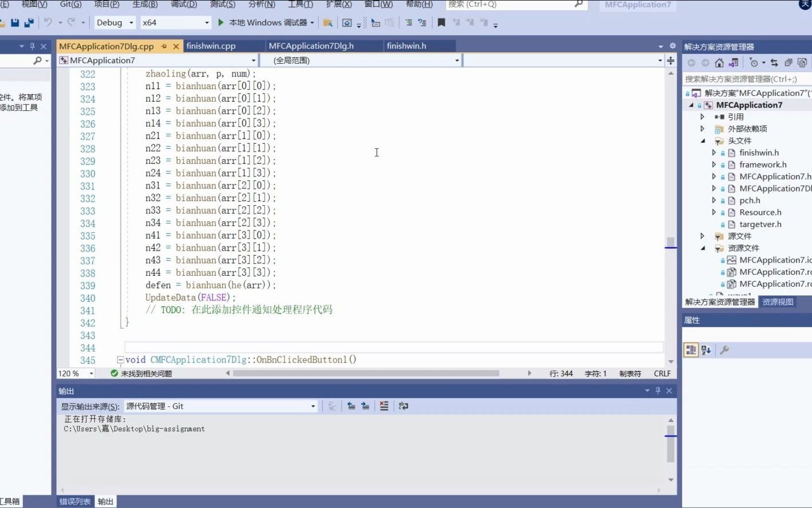This screenshot has height=508, width=812.
Task: Click the Sync with Active Document icon
Action: coord(774,63)
